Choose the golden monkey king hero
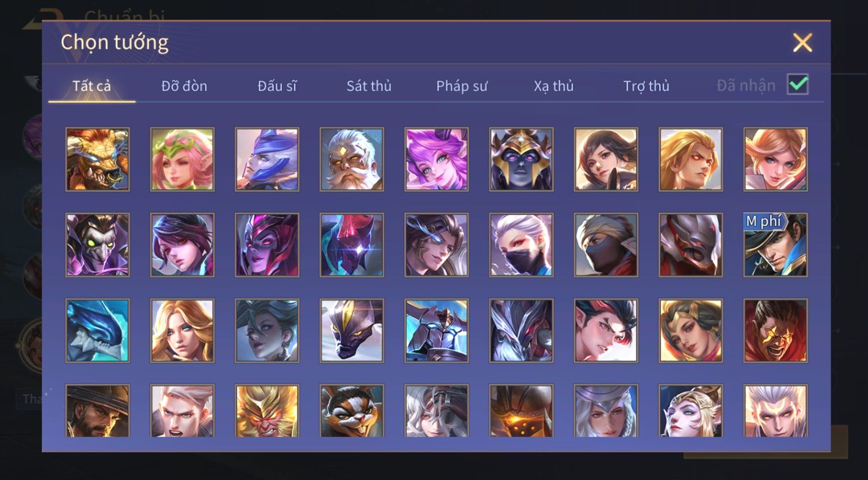 [x=267, y=411]
